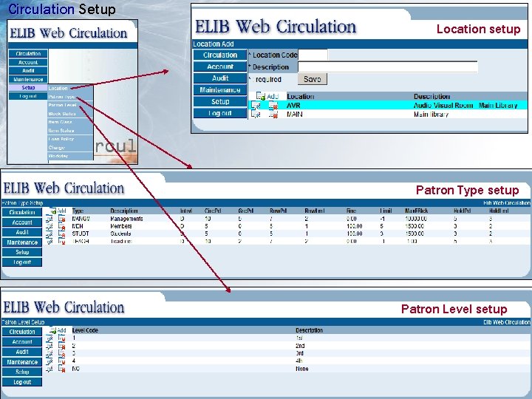
Task: Delete patron level code 4 row
Action: 62,361
